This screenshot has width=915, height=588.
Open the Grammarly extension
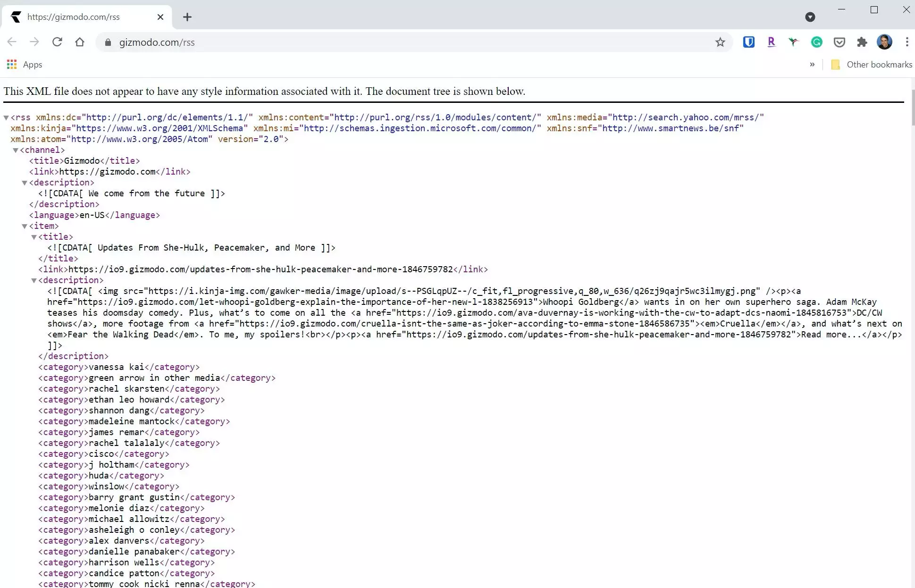[816, 42]
